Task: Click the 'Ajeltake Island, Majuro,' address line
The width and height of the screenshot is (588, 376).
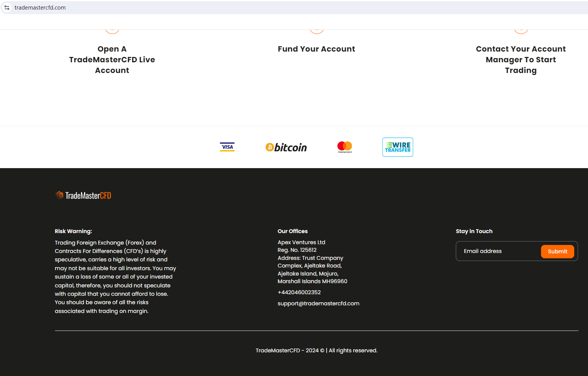Action: coord(308,274)
